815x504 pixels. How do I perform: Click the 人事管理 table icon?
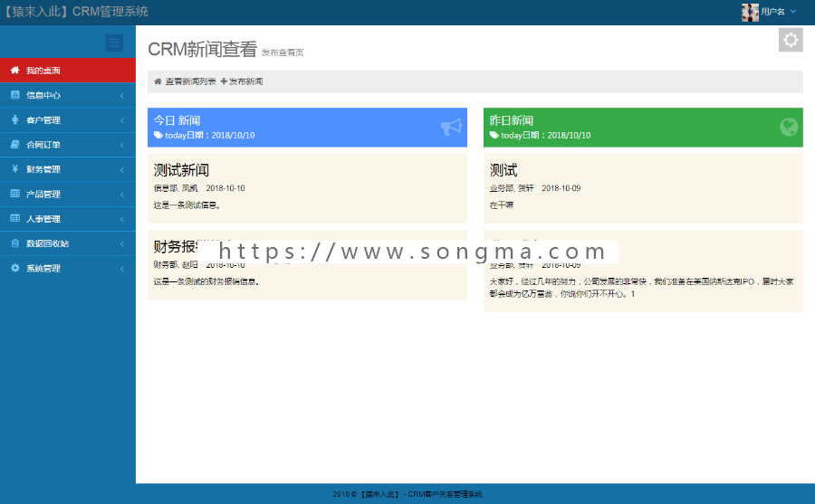(15, 218)
